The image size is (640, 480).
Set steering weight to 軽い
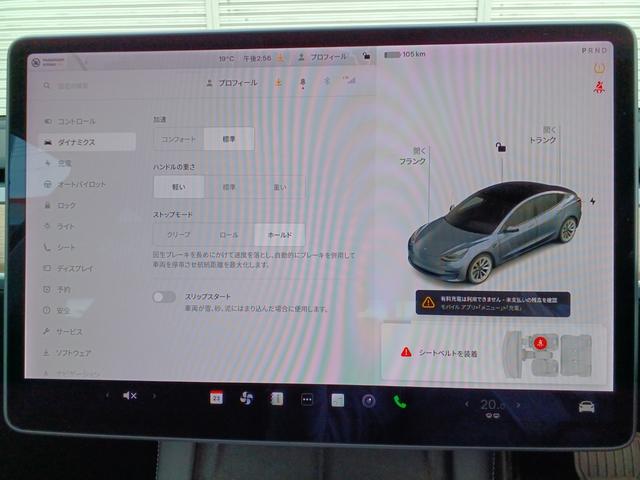179,187
